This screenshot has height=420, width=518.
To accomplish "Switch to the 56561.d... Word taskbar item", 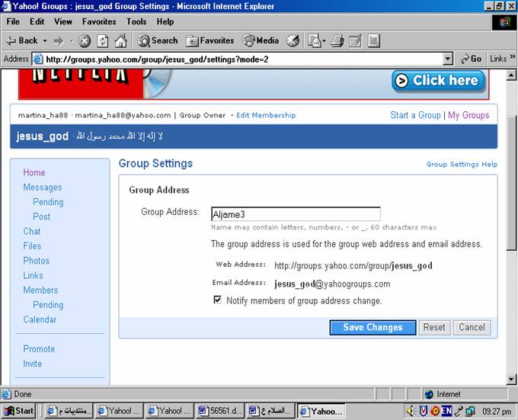I will pos(219,411).
